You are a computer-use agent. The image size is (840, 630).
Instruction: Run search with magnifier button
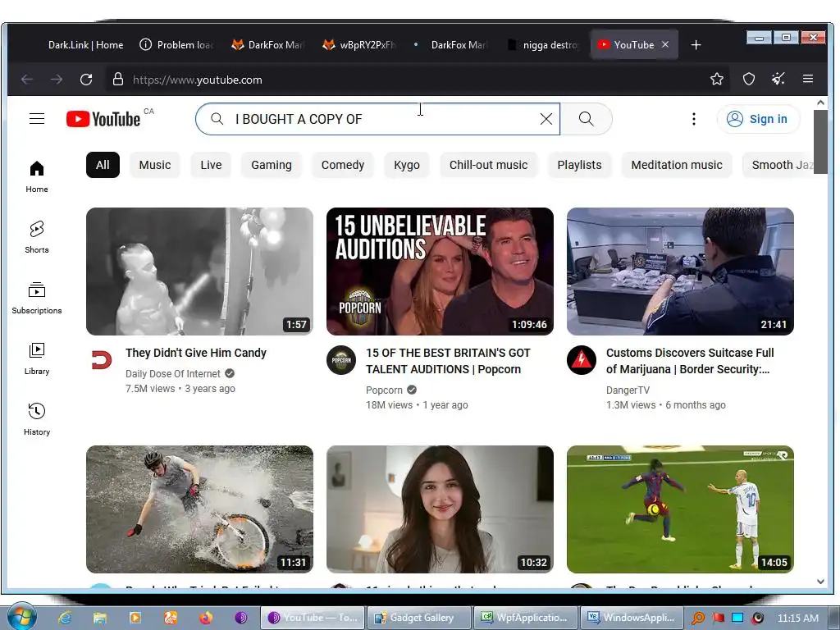pos(586,119)
